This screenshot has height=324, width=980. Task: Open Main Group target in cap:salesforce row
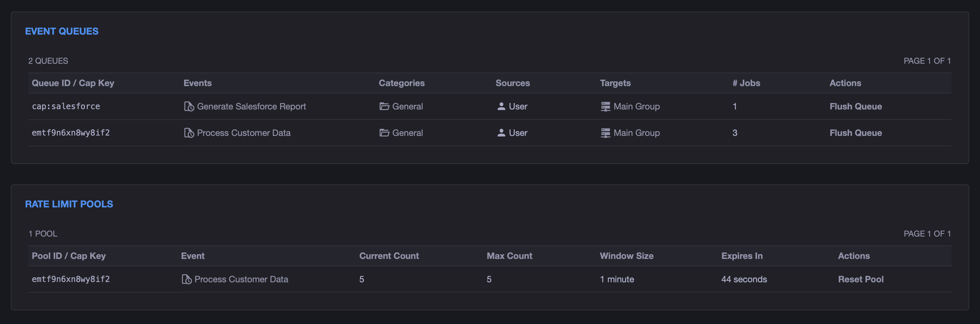tap(637, 106)
